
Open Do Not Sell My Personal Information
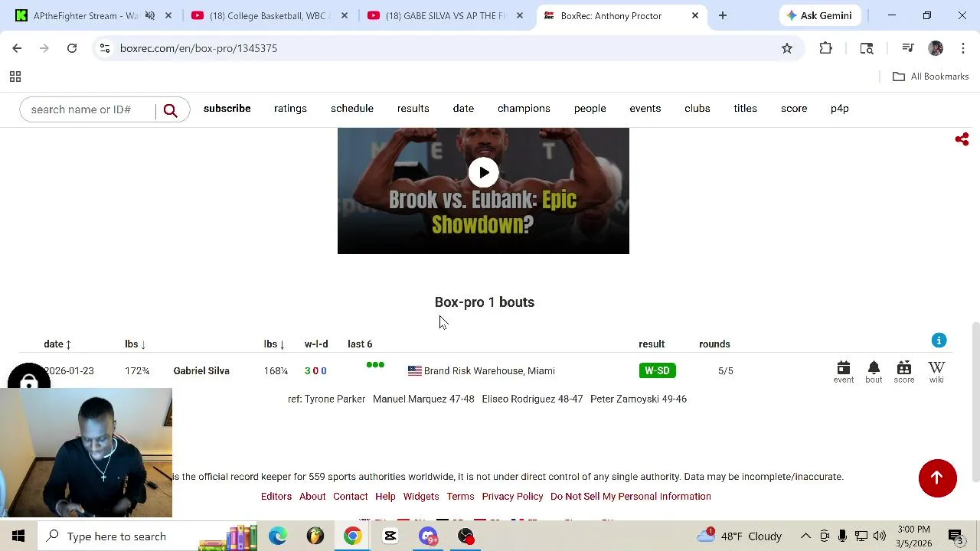(631, 497)
